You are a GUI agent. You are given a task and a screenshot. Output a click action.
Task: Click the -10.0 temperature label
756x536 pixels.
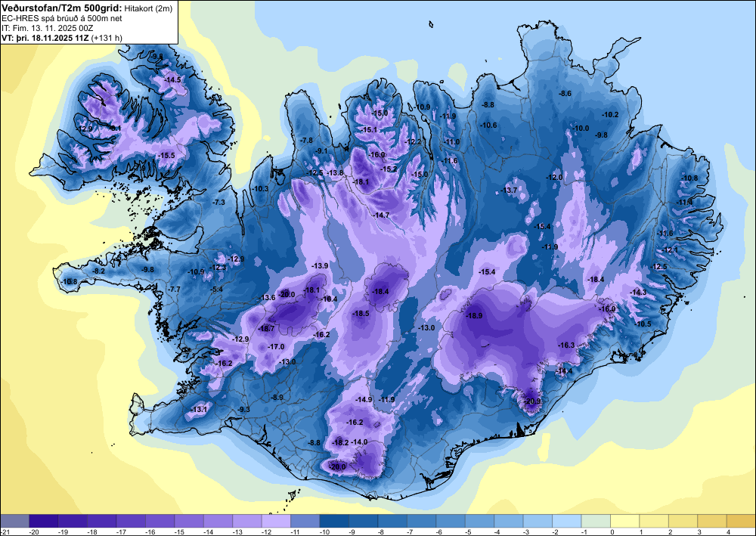pos(581,129)
